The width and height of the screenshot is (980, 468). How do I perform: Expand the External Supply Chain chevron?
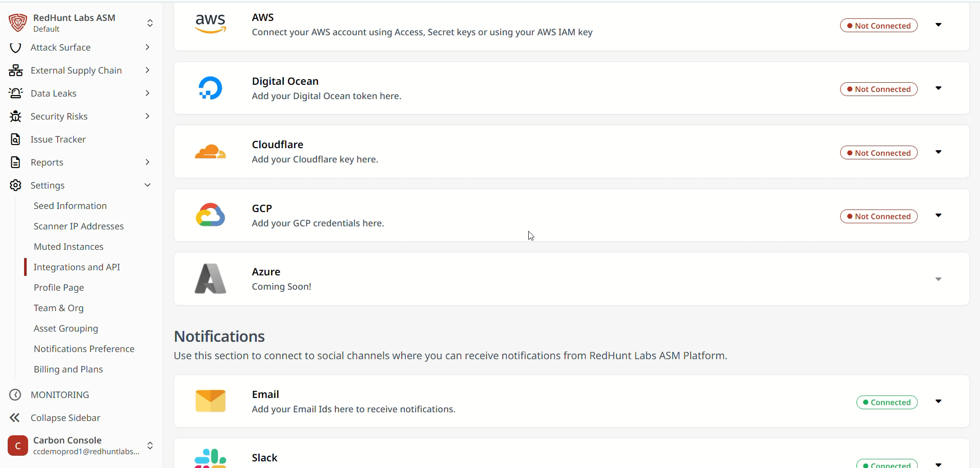pos(148,71)
